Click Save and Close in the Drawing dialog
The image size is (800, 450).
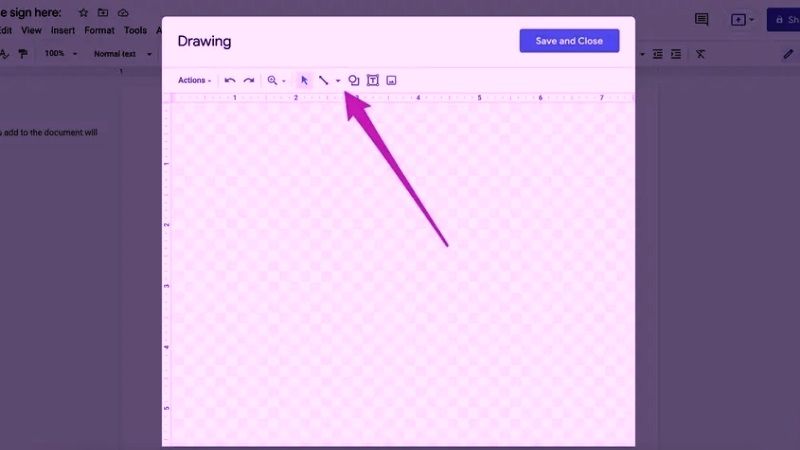(x=569, y=41)
